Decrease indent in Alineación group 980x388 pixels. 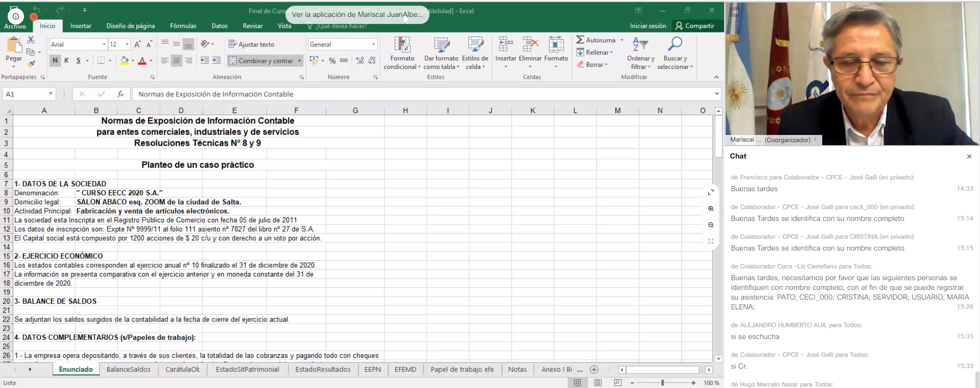[x=205, y=60]
